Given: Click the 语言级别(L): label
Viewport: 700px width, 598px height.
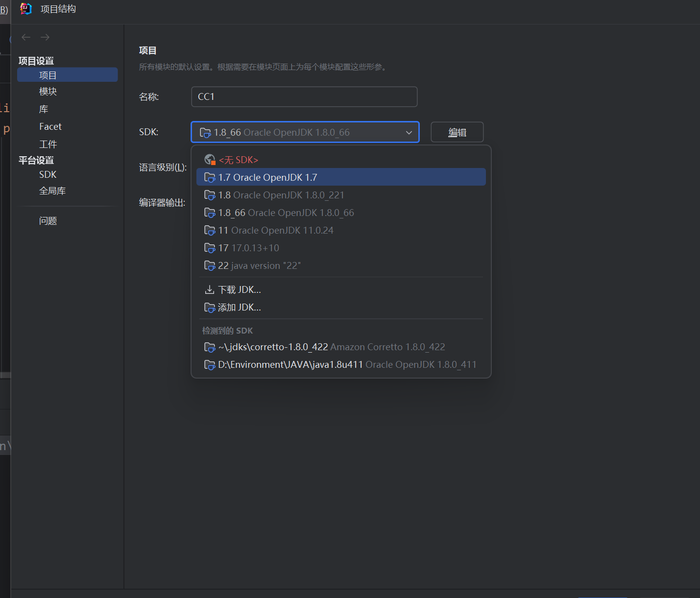Looking at the screenshot, I should coord(163,167).
